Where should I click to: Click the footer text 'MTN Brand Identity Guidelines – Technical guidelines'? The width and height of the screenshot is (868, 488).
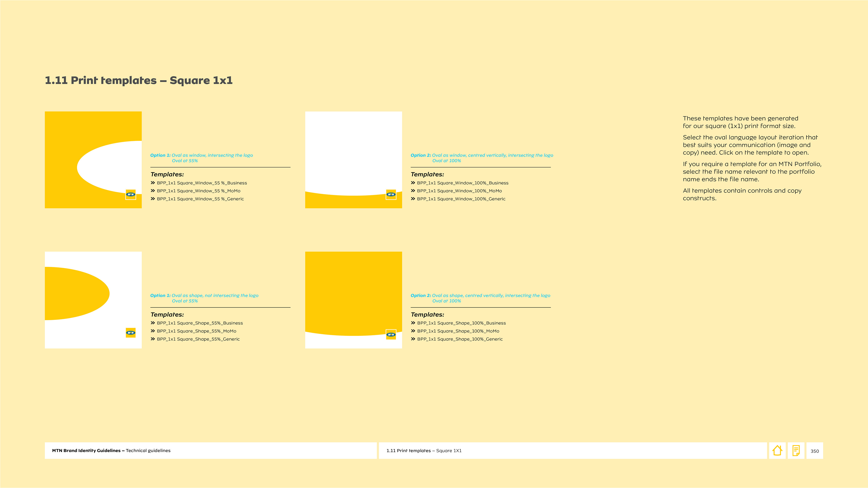[x=111, y=451]
